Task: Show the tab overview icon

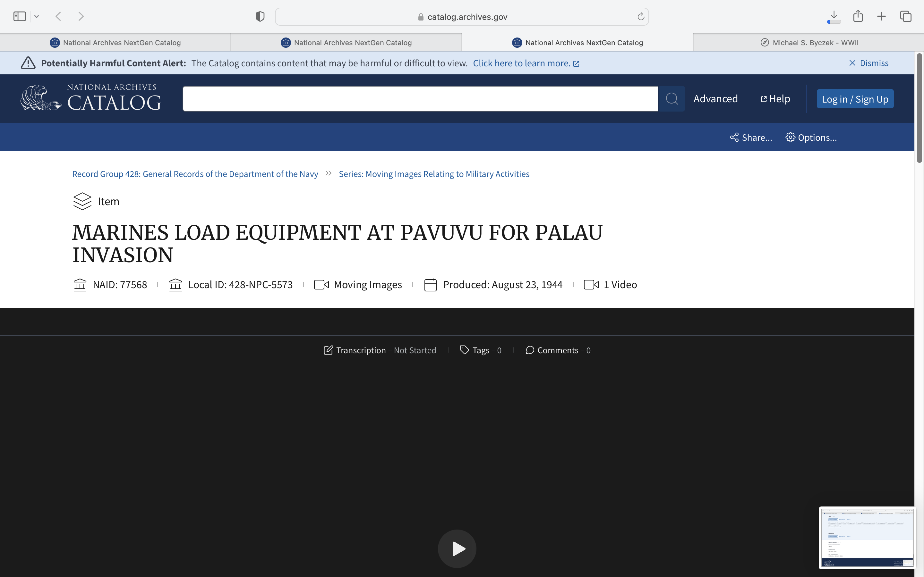Action: click(906, 16)
